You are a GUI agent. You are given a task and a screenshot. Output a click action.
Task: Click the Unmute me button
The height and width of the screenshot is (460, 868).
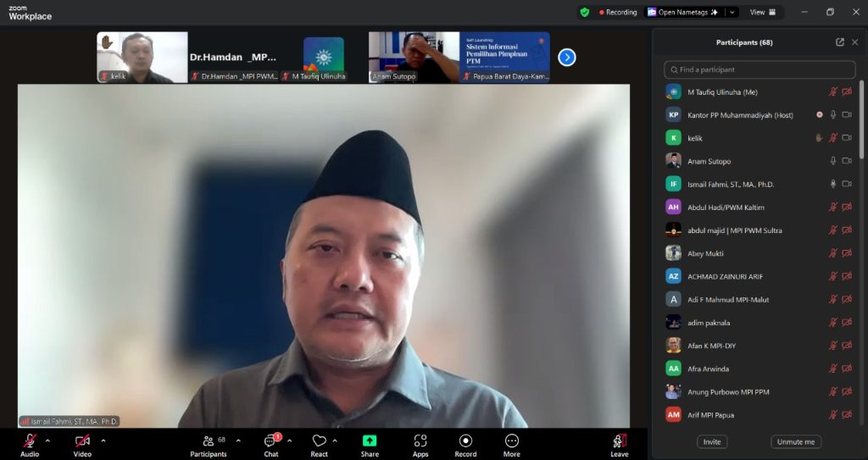tap(796, 441)
